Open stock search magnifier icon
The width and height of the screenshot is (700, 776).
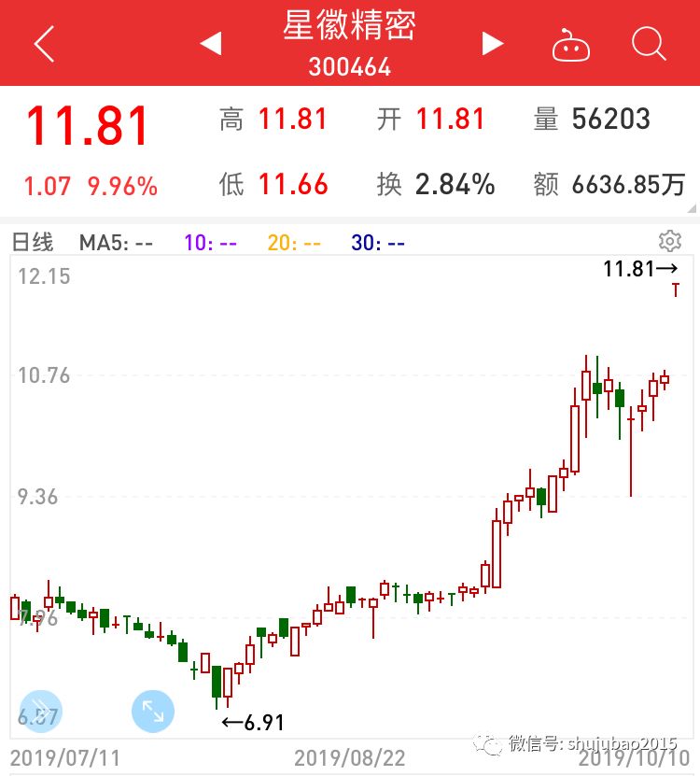click(x=649, y=44)
